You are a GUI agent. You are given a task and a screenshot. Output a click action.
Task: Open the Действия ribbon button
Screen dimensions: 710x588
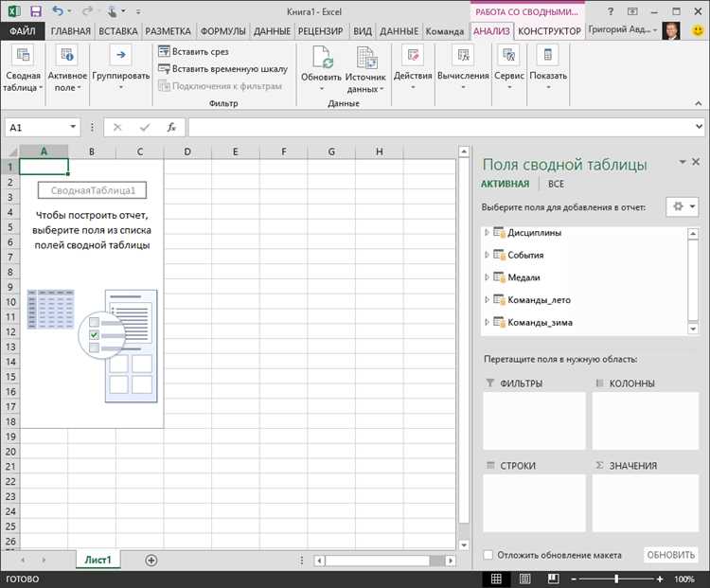[x=413, y=68]
